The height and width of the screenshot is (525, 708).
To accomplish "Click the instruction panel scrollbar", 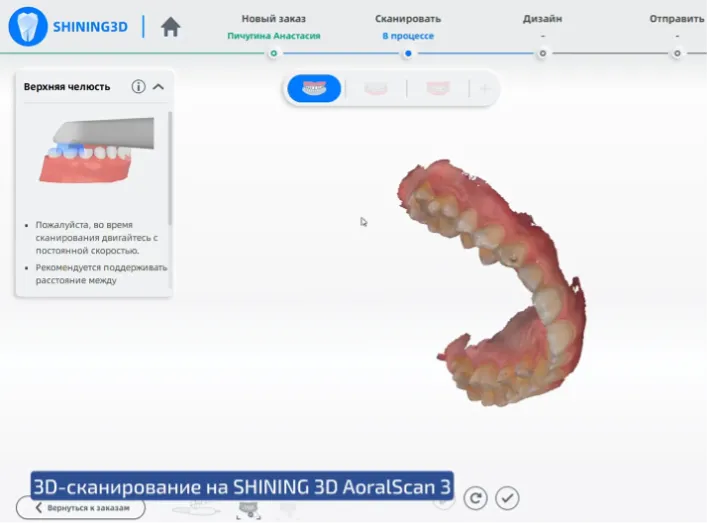I will tap(170, 170).
